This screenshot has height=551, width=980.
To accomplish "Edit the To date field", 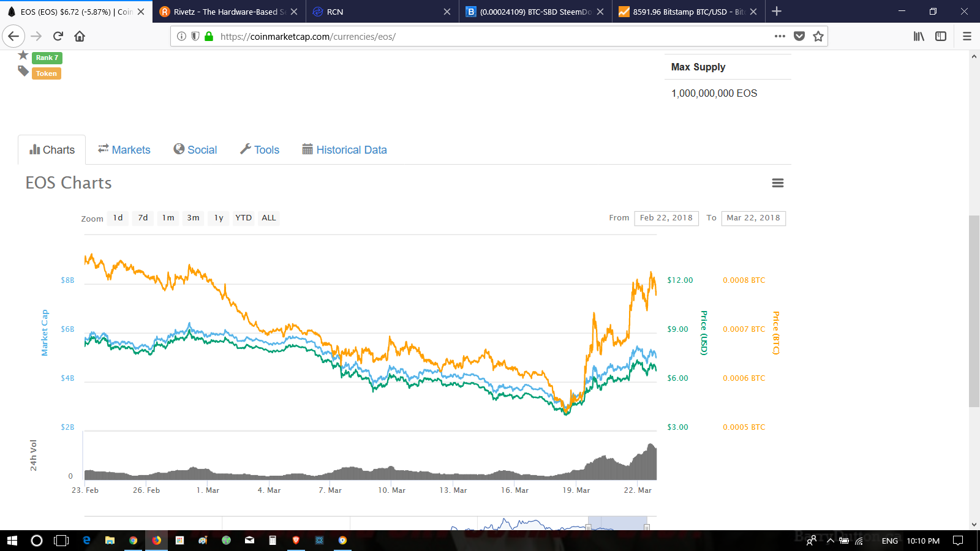I will pos(753,218).
